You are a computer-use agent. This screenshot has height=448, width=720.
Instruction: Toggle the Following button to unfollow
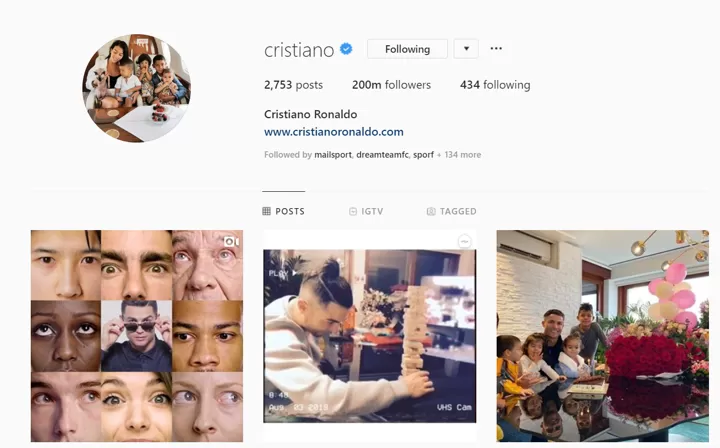coord(407,49)
